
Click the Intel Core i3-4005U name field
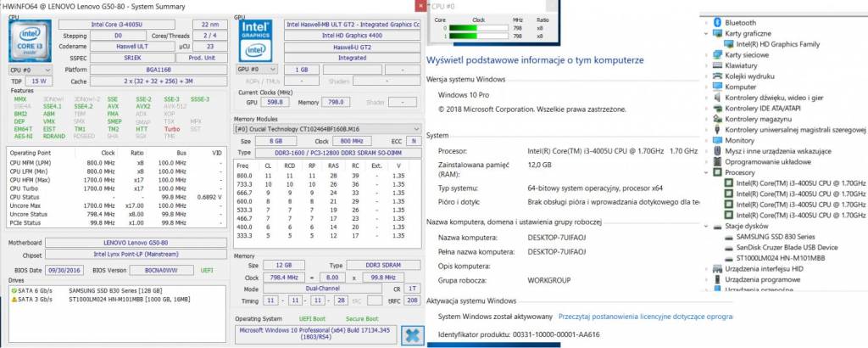pyautogui.click(x=117, y=25)
